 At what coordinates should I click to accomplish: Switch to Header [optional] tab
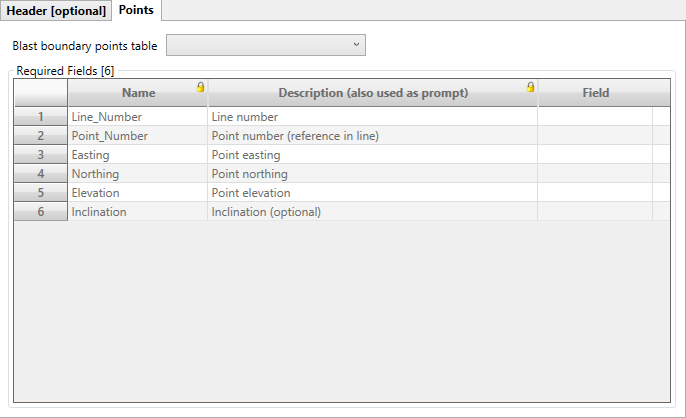pos(56,10)
